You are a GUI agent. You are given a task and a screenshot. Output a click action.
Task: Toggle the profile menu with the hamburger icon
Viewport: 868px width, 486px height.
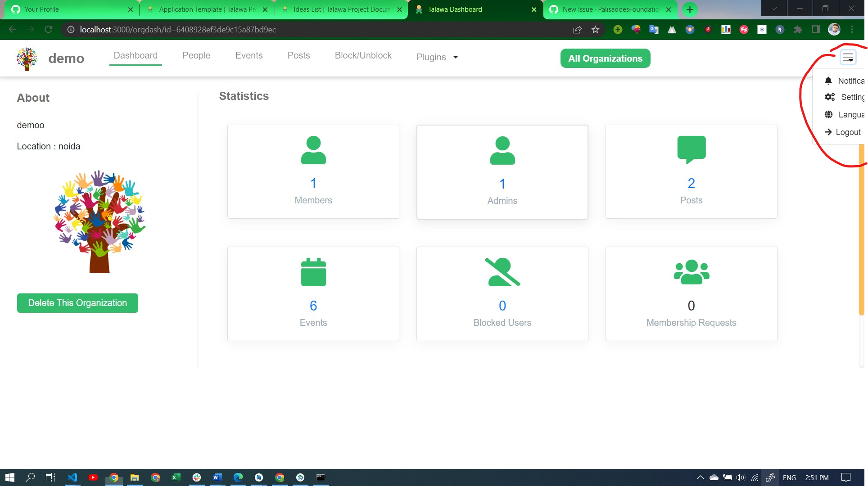tap(848, 57)
